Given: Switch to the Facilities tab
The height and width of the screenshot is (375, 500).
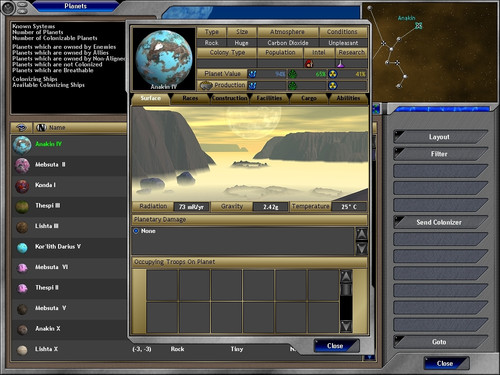Looking at the screenshot, I should coord(269,98).
